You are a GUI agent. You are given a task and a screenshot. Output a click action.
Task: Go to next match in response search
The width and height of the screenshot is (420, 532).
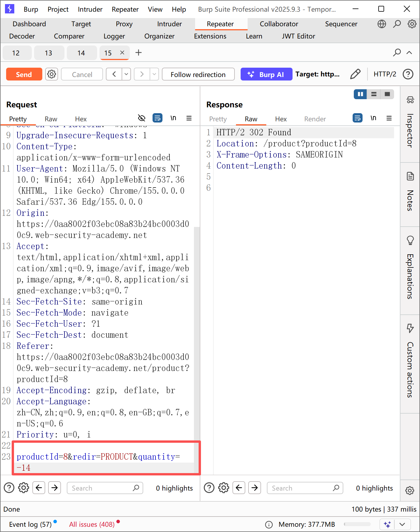pos(255,488)
